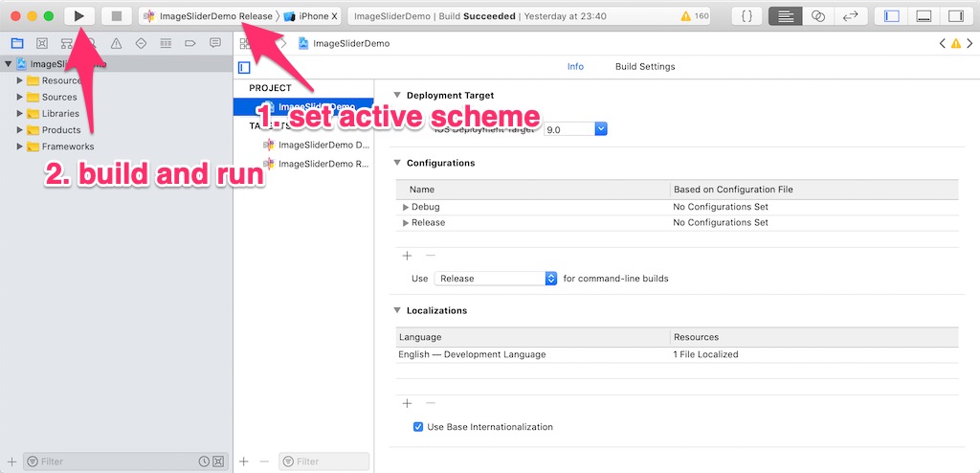Focus the targets Filter field
Screen dimensions: 980x473
click(323, 462)
